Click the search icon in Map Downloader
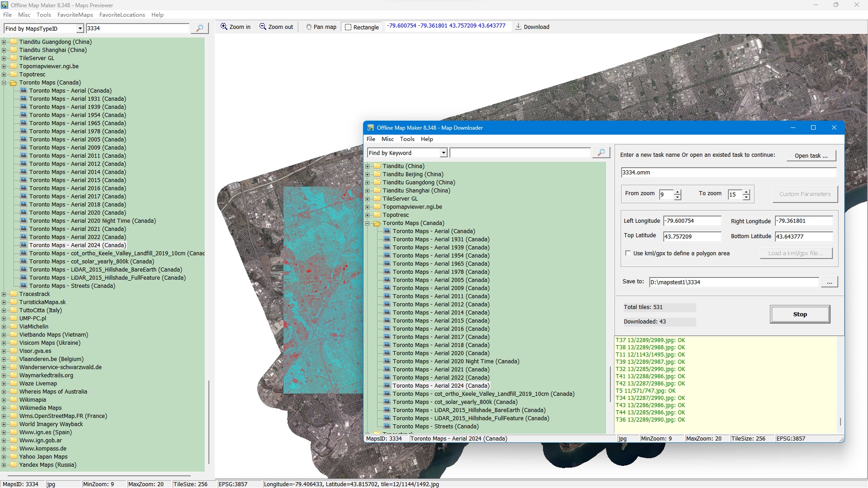The height and width of the screenshot is (488, 868). click(601, 153)
